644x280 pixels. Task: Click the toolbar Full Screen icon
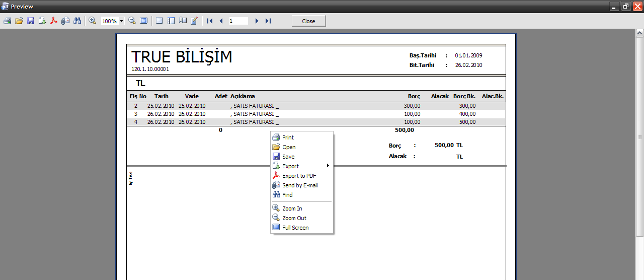144,21
